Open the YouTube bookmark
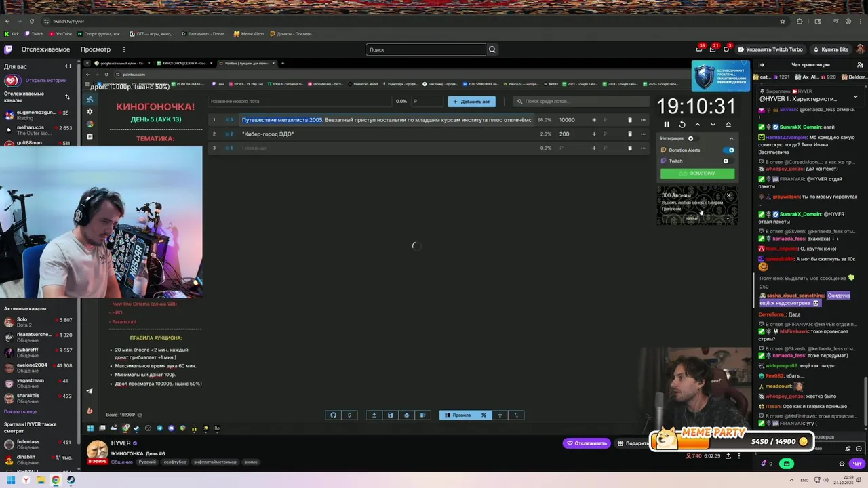Viewport: 868px width, 488px height. click(x=60, y=34)
